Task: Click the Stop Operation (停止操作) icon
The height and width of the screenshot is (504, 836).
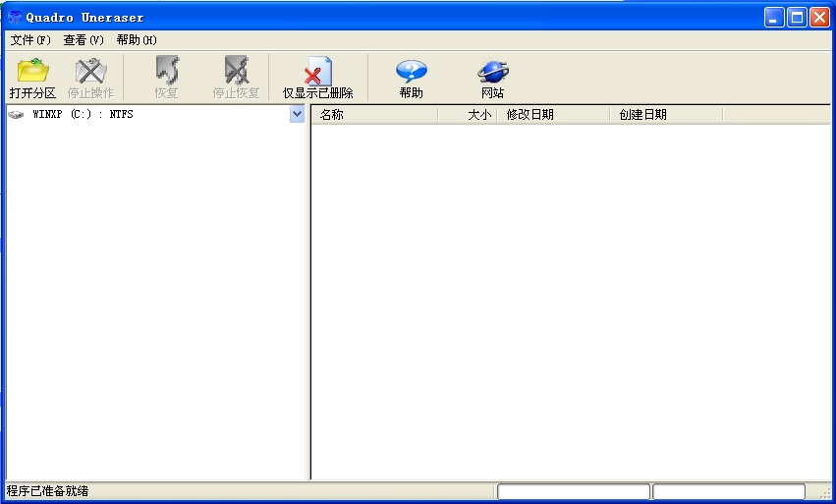Action: pyautogui.click(x=91, y=71)
